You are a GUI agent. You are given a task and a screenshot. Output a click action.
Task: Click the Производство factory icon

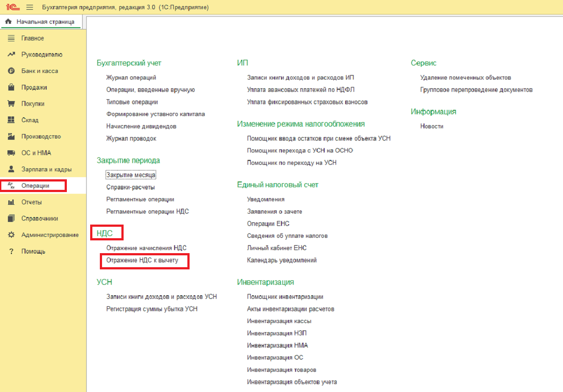(11, 136)
